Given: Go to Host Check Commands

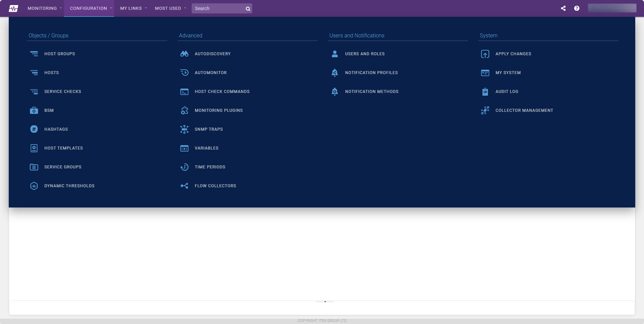Looking at the screenshot, I should 222,92.
